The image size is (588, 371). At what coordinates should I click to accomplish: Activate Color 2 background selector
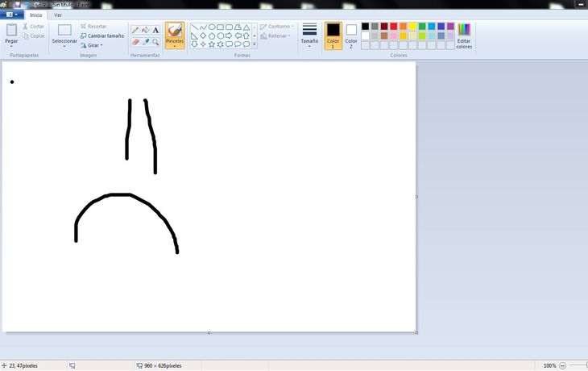(x=351, y=35)
